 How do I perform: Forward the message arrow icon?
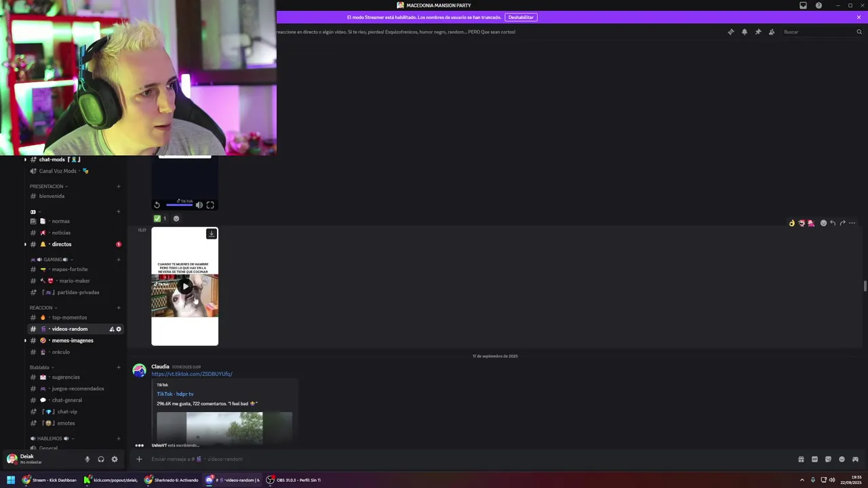[x=842, y=223]
